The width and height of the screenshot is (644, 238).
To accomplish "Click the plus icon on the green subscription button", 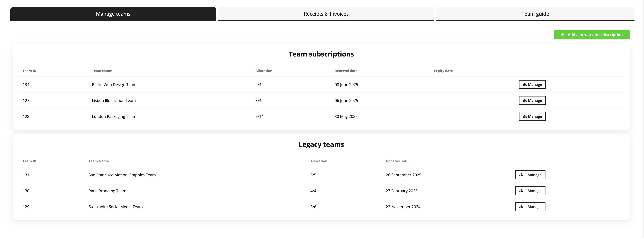I will (563, 35).
